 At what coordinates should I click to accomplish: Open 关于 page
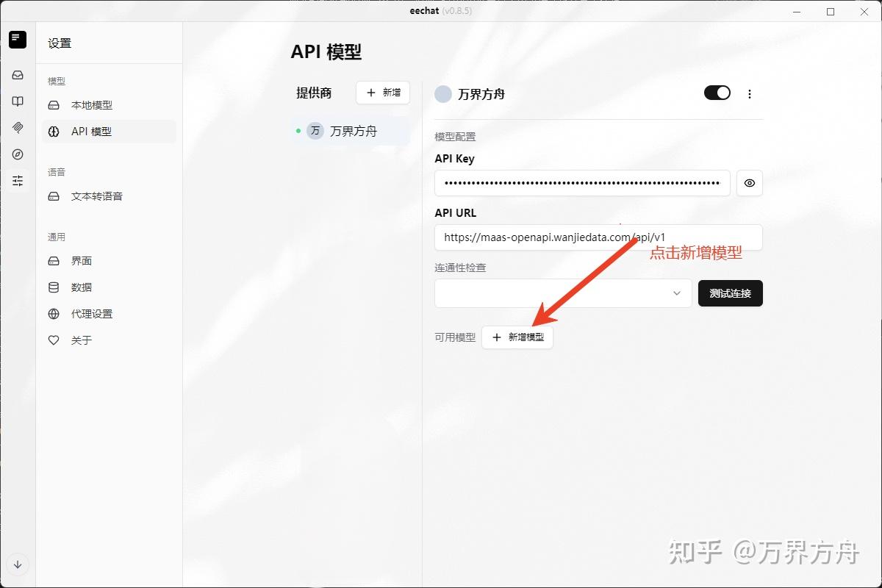[x=109, y=340]
